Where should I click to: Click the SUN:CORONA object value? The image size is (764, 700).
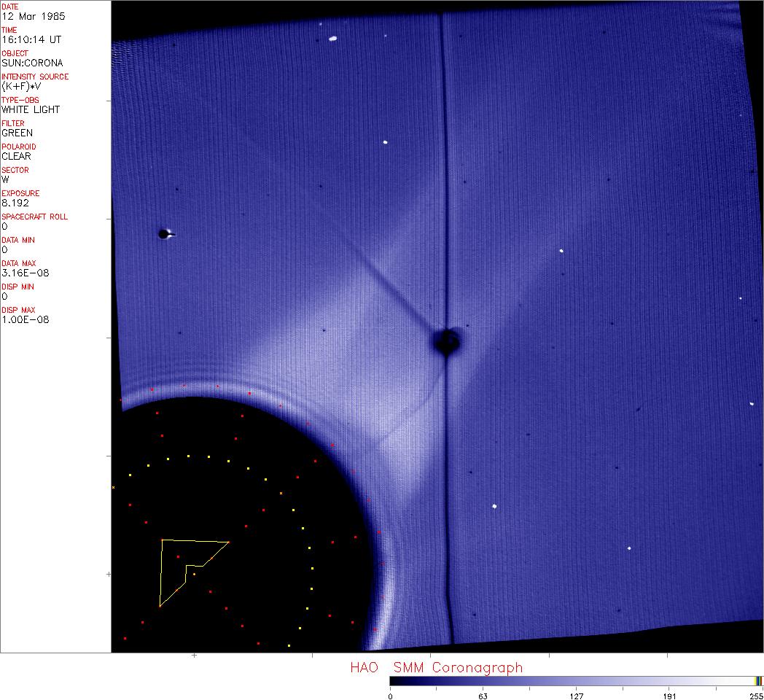pyautogui.click(x=32, y=63)
